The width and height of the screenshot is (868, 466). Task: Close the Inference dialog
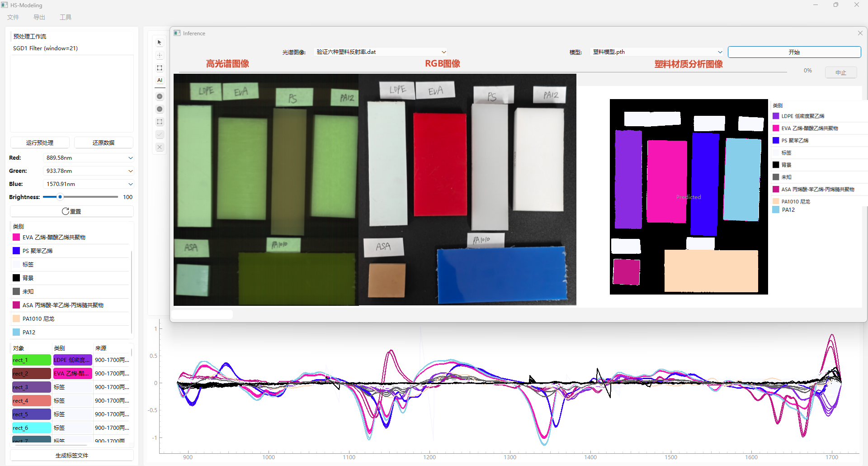coord(860,33)
